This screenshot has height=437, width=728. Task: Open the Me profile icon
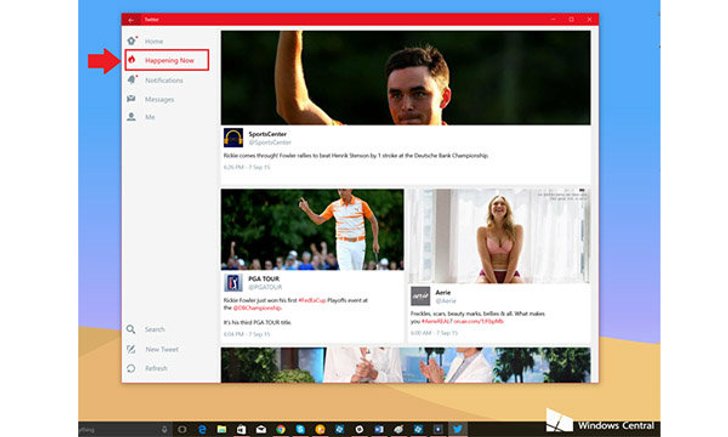click(x=131, y=117)
